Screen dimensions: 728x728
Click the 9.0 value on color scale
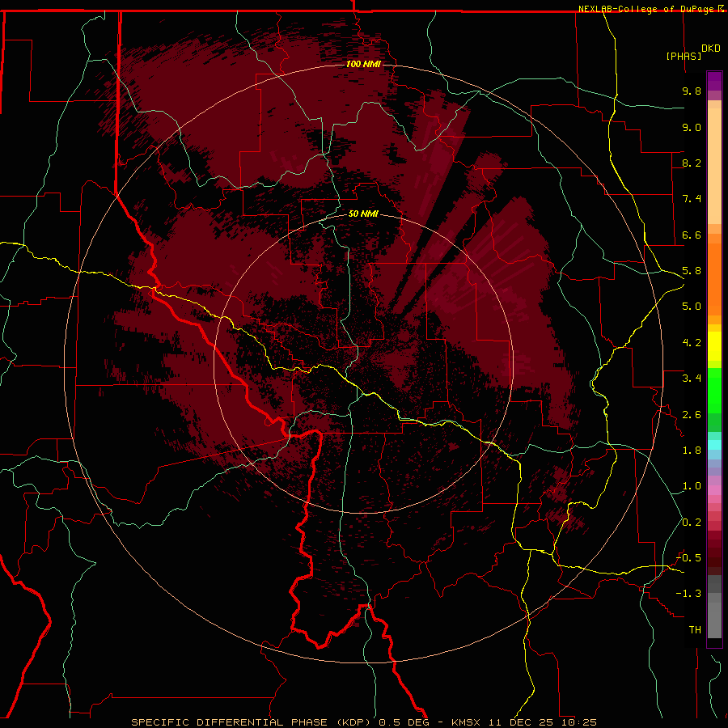692,127
